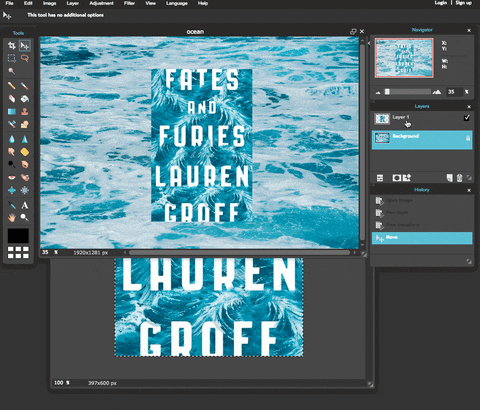Click the zoom-in large mountain icon

[437, 92]
